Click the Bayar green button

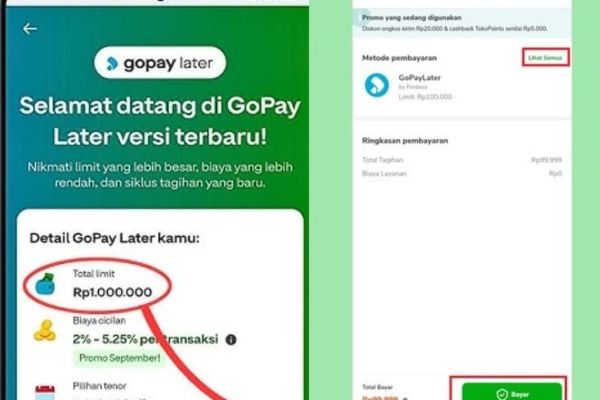[x=512, y=392]
